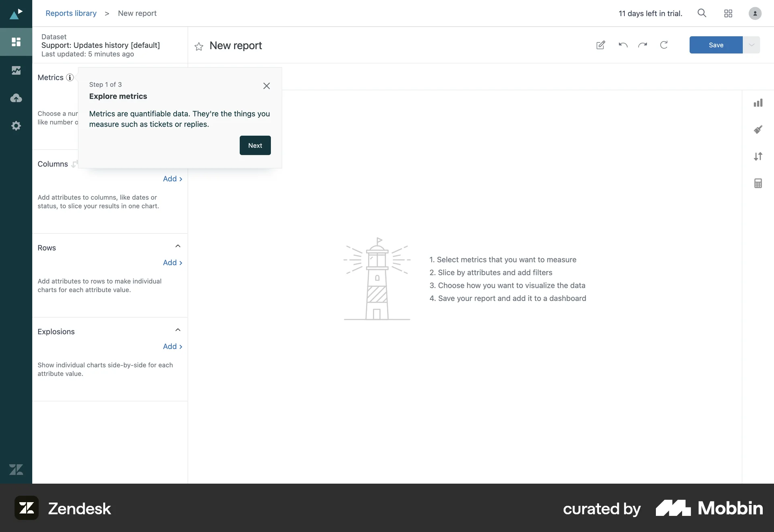This screenshot has width=774, height=532.
Task: Select the Reports icon in the sidebar
Action: (x=16, y=70)
